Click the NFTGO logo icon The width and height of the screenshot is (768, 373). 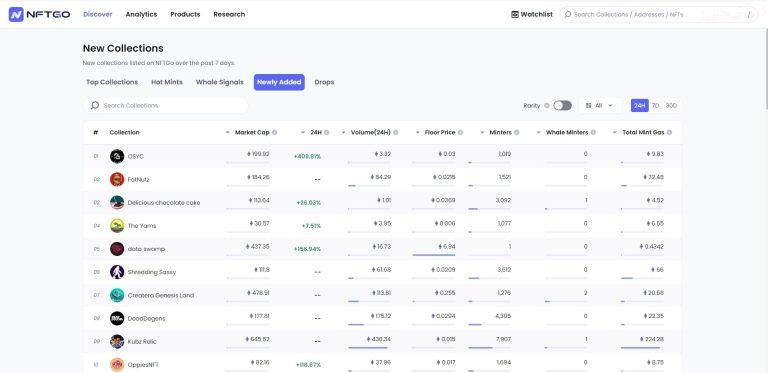(16, 15)
